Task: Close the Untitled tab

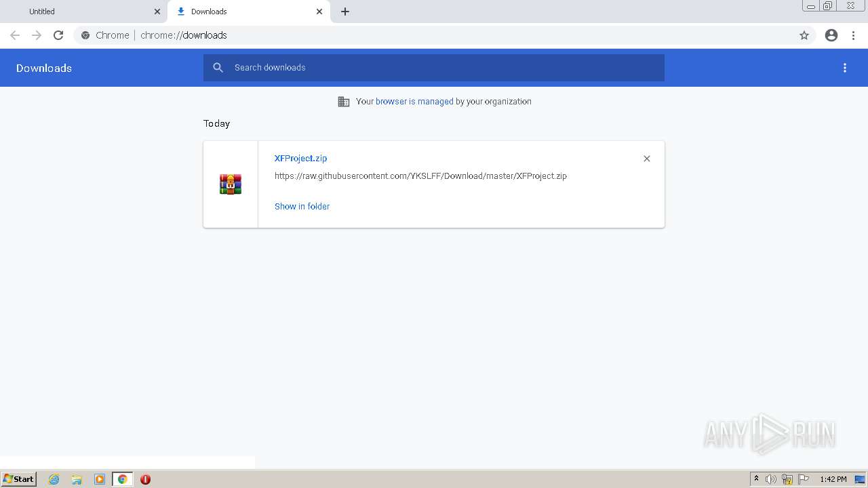Action: coord(157,12)
